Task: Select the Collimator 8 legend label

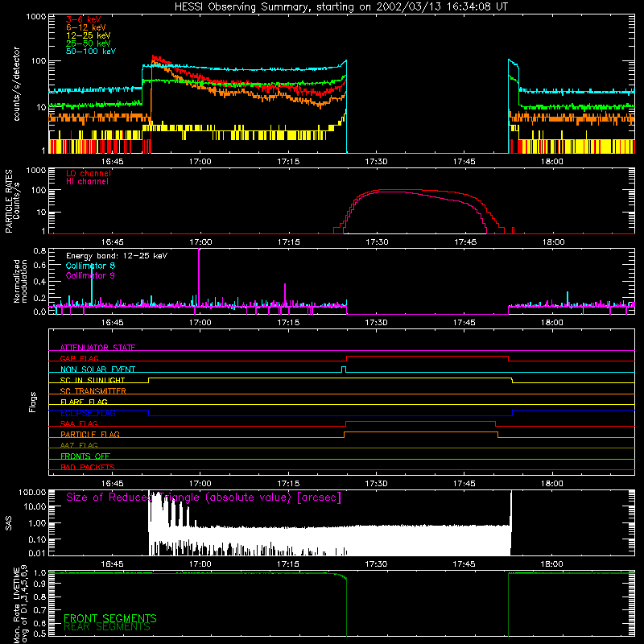Action: (x=90, y=266)
